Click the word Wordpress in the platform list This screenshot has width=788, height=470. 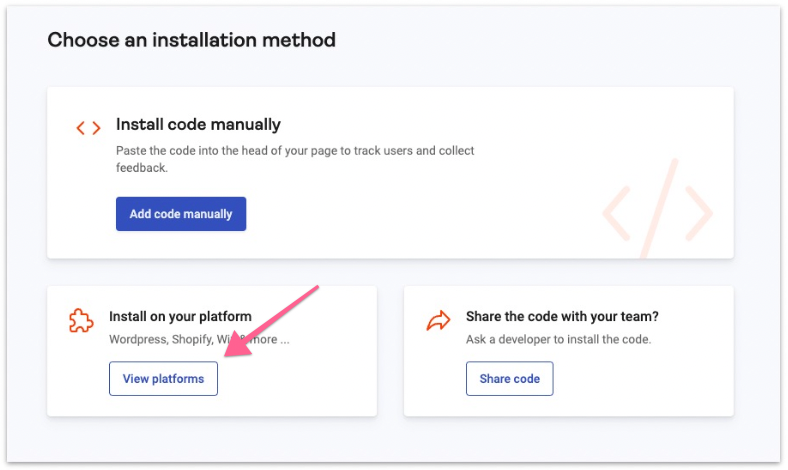(x=137, y=339)
